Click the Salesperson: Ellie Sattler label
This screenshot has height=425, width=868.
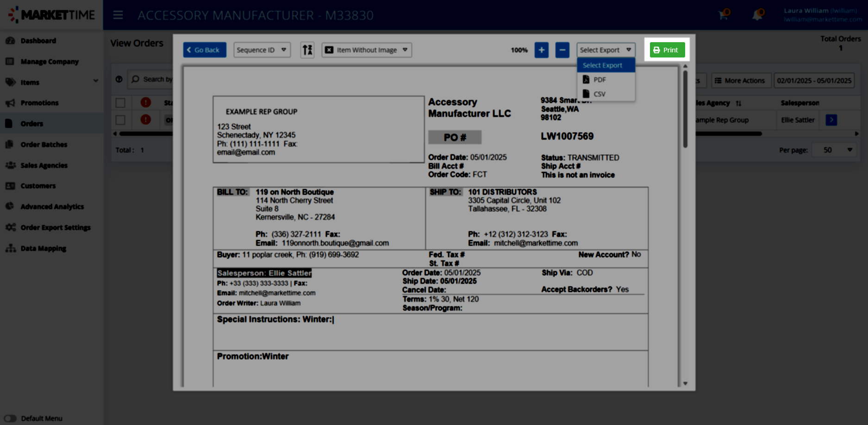coord(264,273)
